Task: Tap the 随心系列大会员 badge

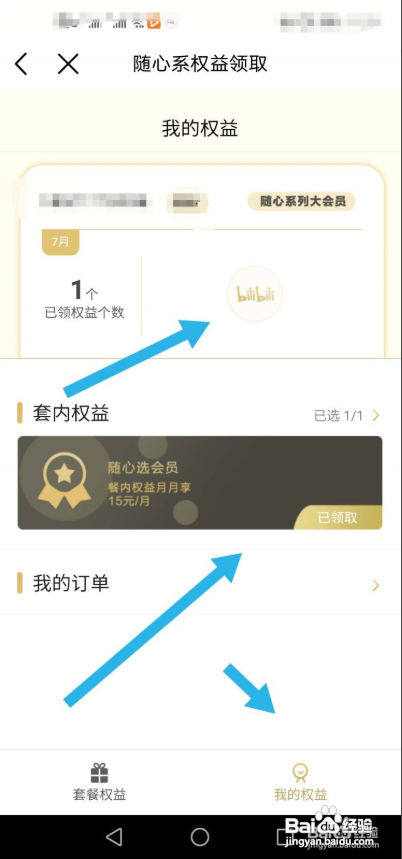Action: coord(302,201)
